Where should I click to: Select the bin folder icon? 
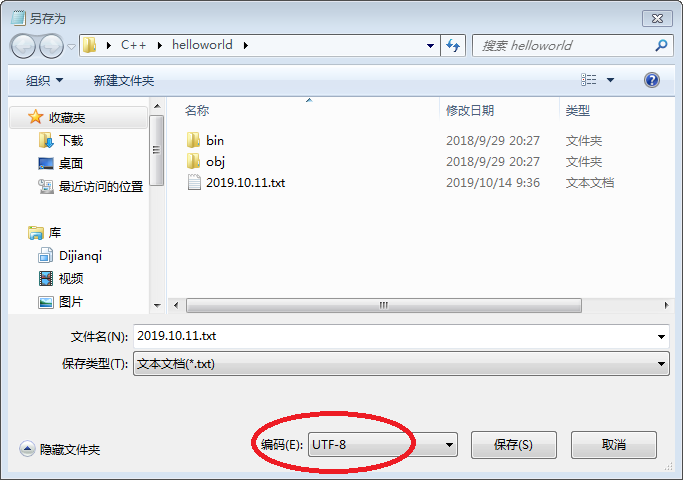click(x=193, y=140)
